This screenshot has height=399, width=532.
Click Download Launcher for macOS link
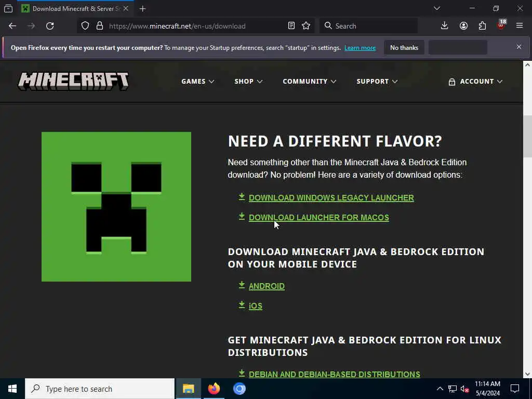tap(318, 218)
